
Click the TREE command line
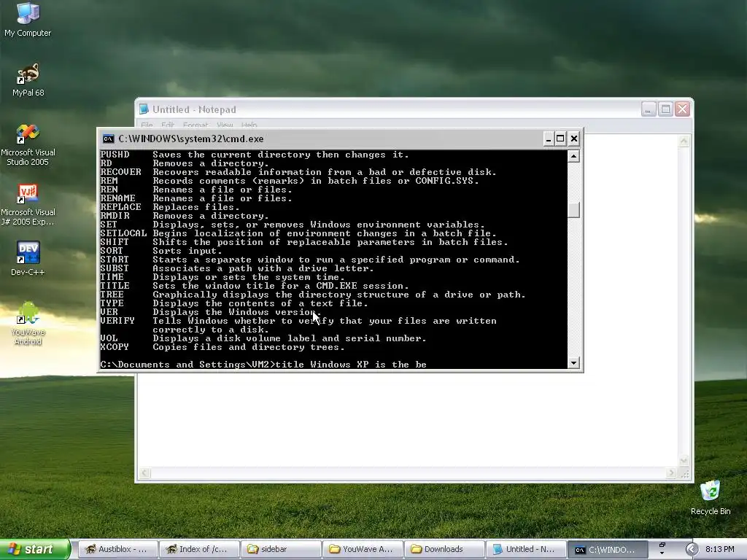pos(313,295)
